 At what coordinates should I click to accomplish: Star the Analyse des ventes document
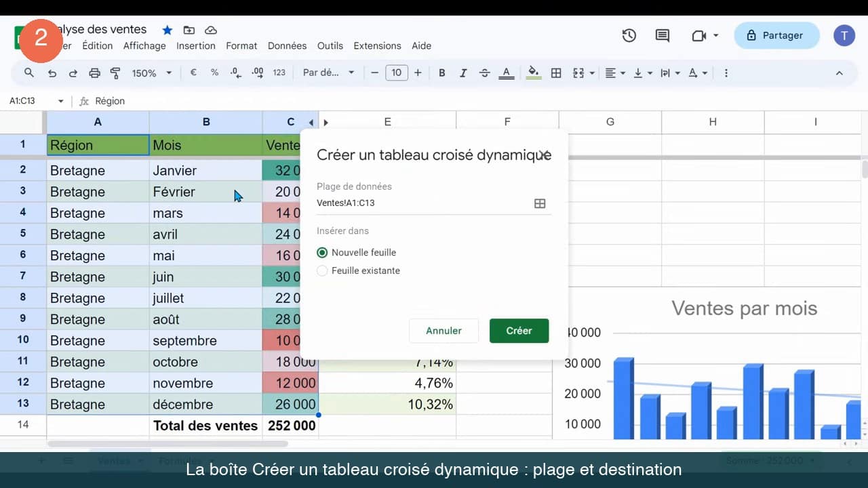(167, 30)
